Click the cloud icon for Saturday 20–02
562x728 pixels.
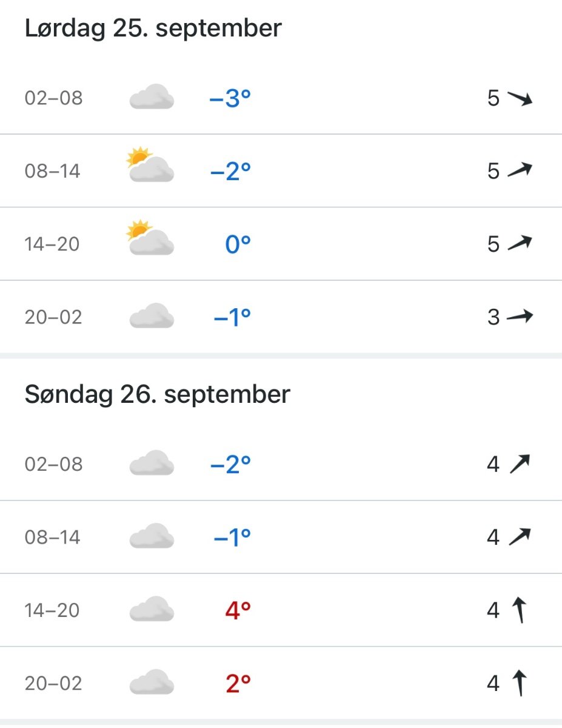152,317
